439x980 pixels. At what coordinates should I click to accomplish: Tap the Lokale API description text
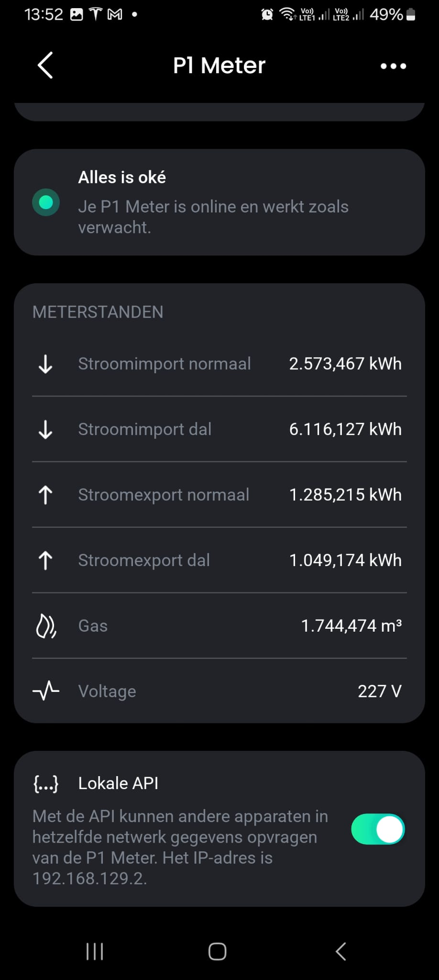(x=180, y=847)
